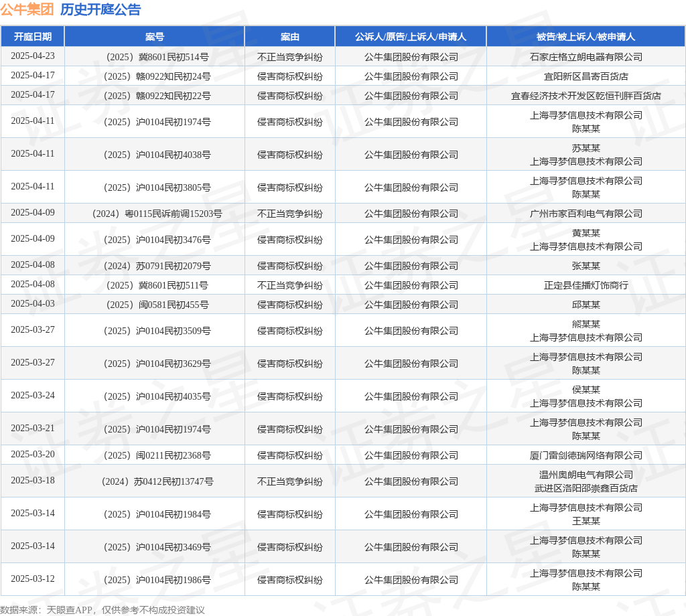Viewport: 686px width, 616px height.
Task: Select the date 2025-03-21
Action: [33, 429]
